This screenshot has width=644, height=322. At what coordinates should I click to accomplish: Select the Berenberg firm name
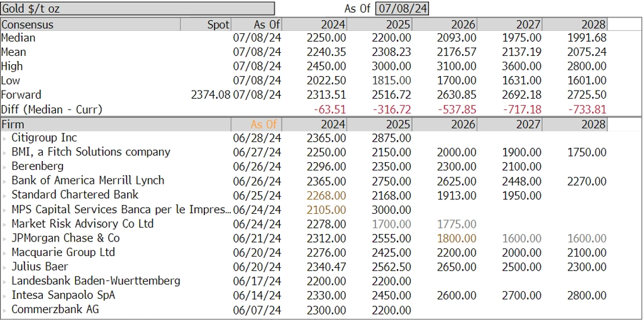pyautogui.click(x=37, y=167)
